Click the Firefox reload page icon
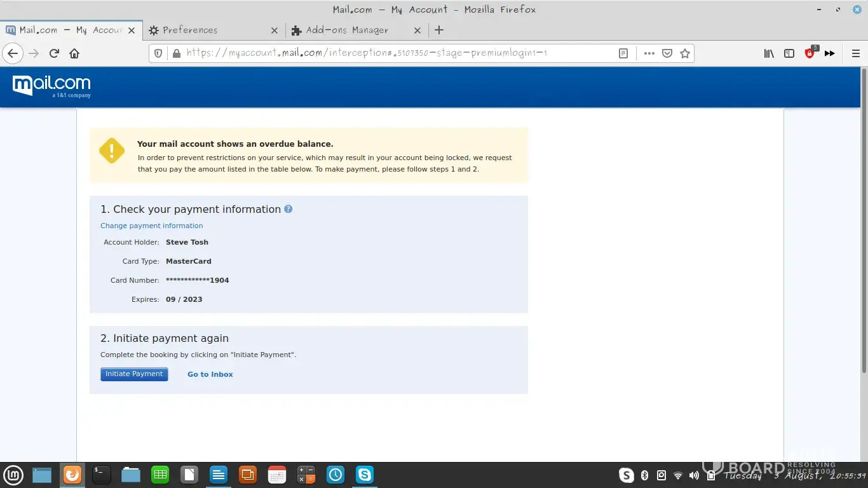 pos(54,53)
